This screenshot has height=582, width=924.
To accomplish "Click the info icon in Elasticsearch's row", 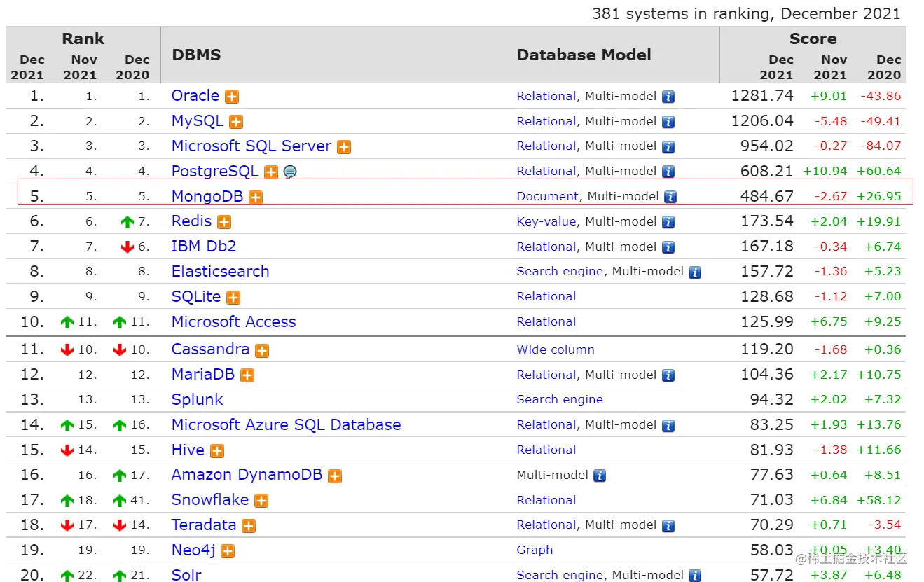I will [x=695, y=272].
